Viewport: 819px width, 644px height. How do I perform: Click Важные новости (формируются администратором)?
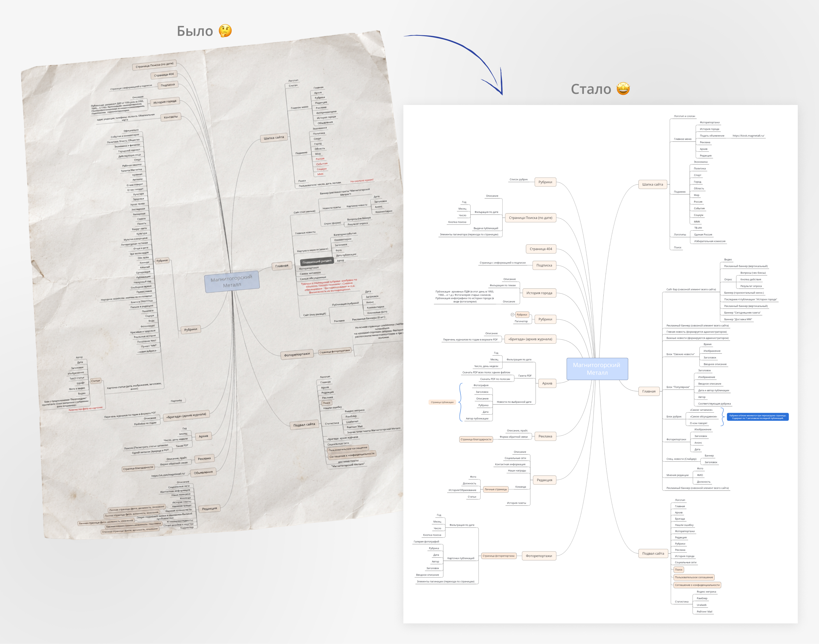[697, 338]
